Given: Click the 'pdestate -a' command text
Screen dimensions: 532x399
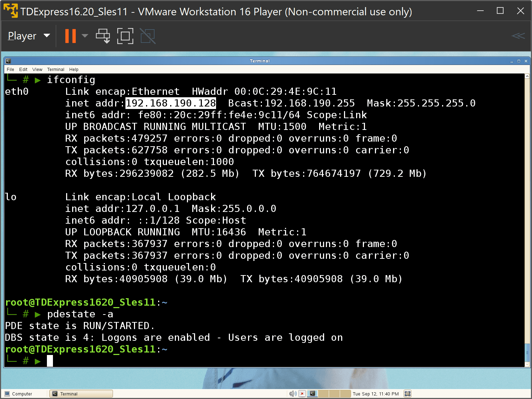Looking at the screenshot, I should tap(80, 314).
